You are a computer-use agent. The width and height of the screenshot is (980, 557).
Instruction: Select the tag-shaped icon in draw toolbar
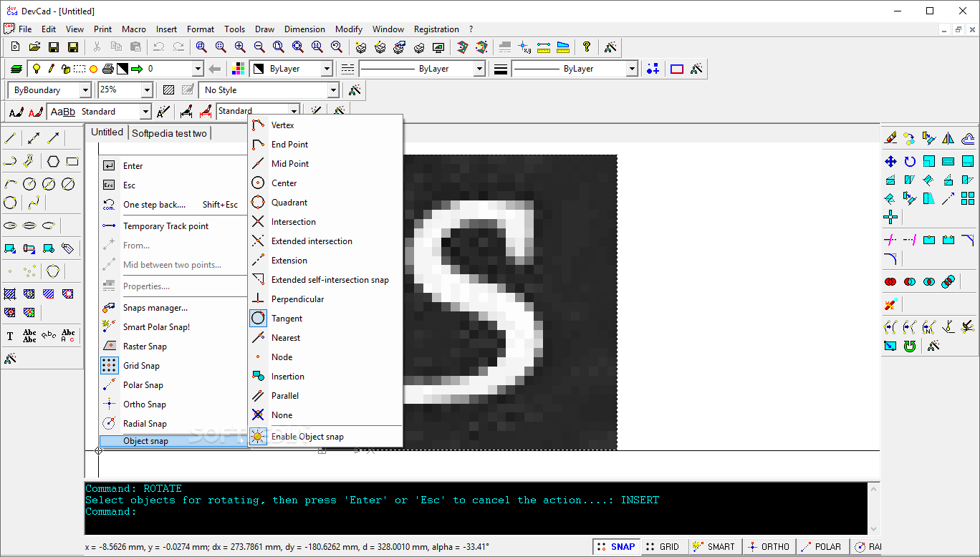(68, 248)
